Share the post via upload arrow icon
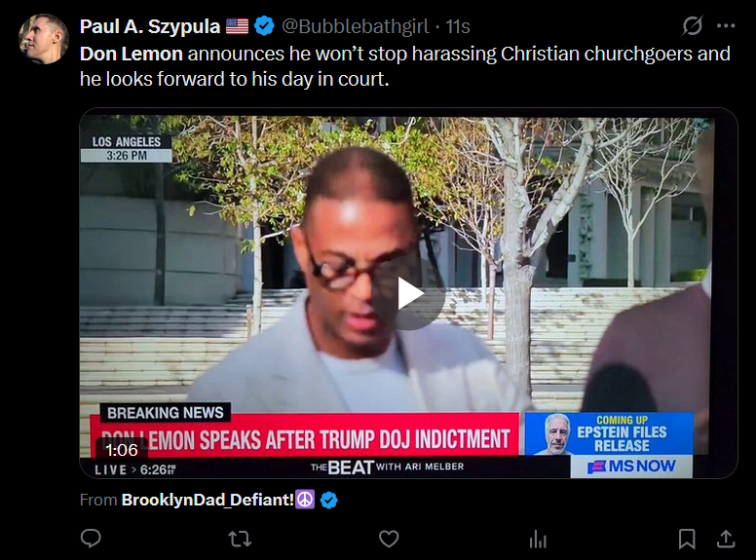This screenshot has height=560, width=756. (725, 539)
